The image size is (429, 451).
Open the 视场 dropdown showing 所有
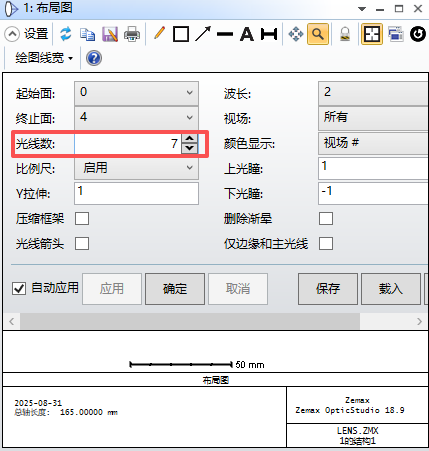tap(373, 118)
